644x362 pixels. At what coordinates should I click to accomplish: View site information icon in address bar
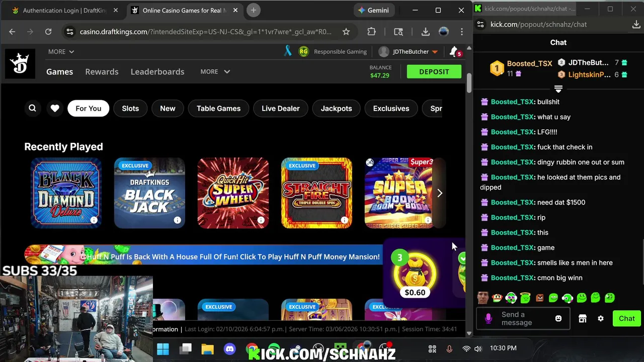pos(69,32)
